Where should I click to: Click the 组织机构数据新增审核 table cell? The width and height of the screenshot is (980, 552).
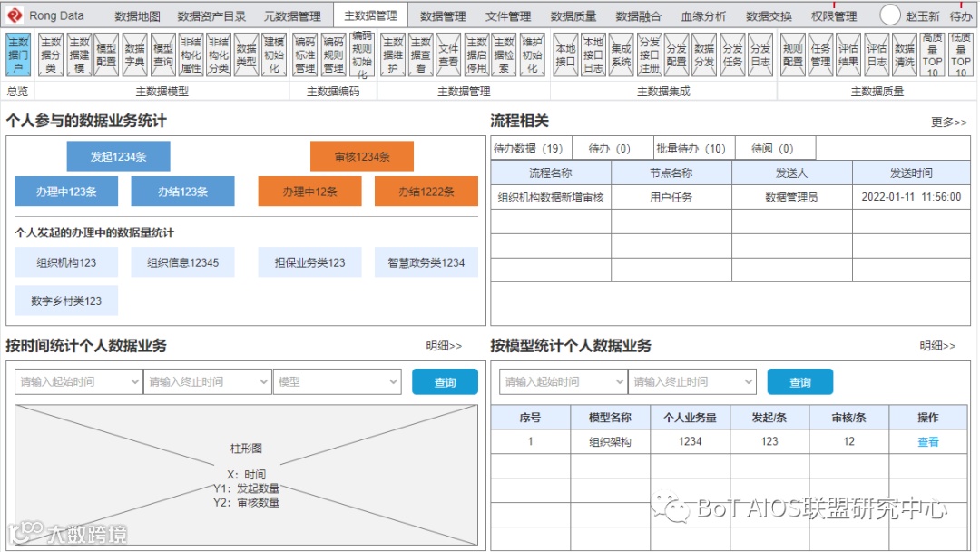point(551,197)
